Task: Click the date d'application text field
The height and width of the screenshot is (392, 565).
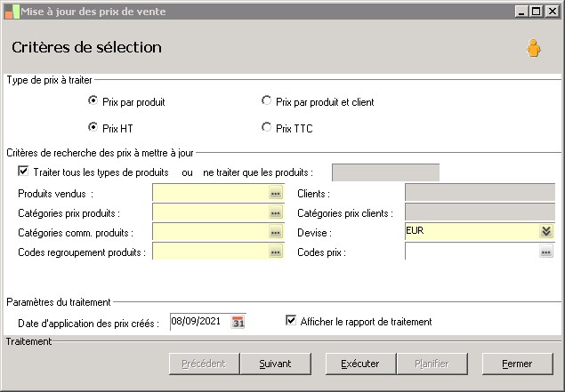Action: click(x=199, y=322)
